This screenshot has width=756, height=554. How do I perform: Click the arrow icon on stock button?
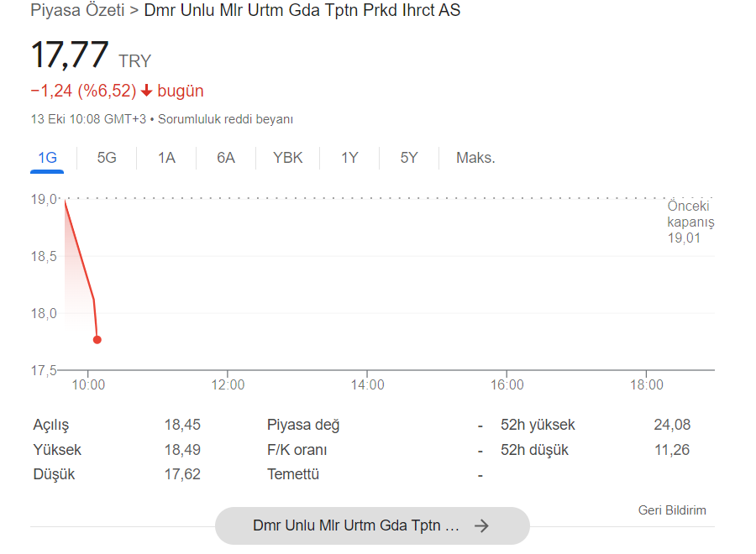481,526
